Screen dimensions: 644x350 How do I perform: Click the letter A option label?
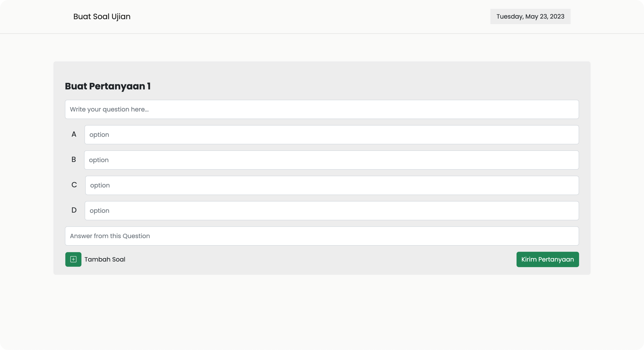[74, 134]
